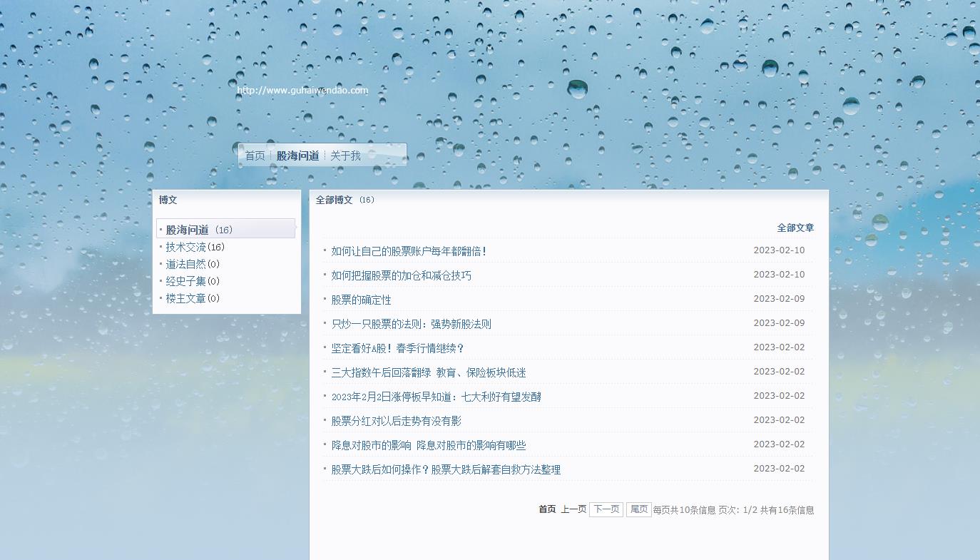
Task: Open 经史子集 (0) sidebar category
Action: [x=186, y=281]
